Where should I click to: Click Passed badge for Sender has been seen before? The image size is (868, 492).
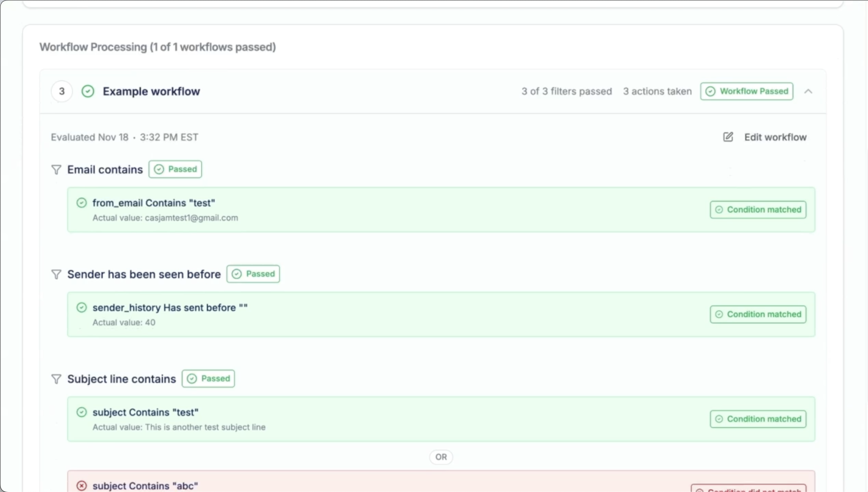coord(253,274)
